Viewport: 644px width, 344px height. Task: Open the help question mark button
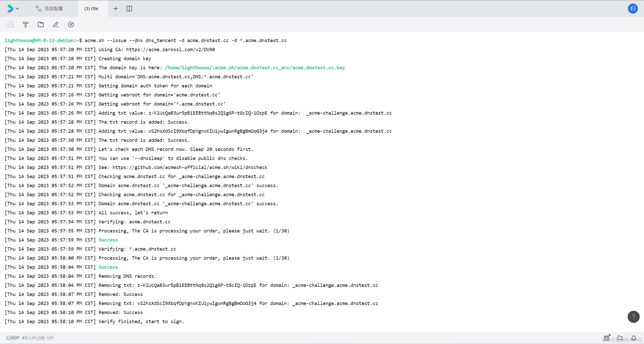click(633, 317)
